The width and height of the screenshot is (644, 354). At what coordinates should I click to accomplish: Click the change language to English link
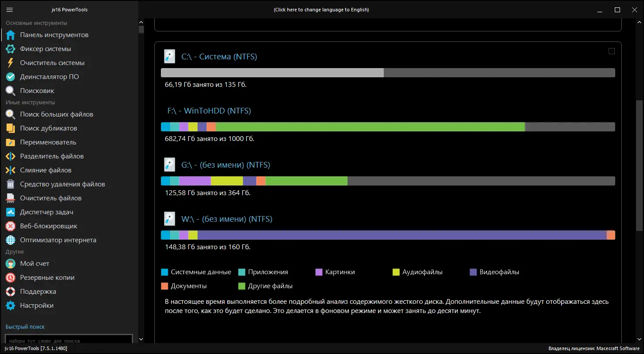coord(321,10)
